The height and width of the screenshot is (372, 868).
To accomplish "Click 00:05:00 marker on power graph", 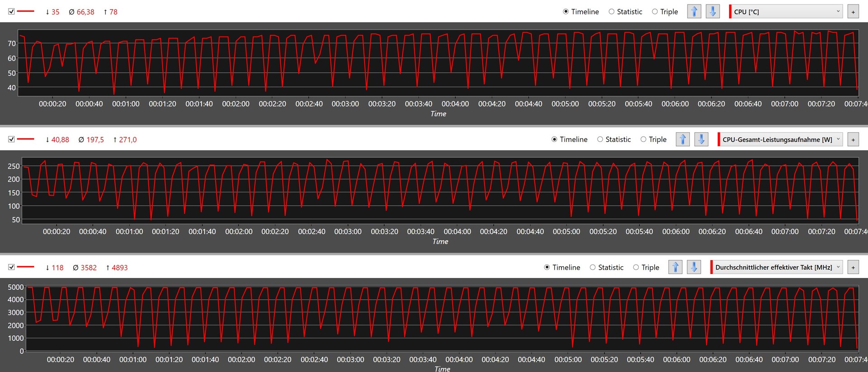I will [x=566, y=231].
